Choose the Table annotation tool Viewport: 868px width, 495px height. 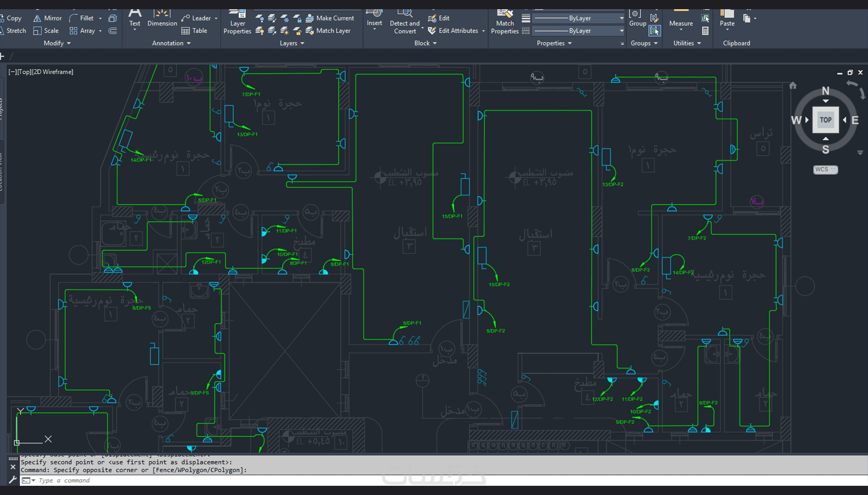[194, 31]
